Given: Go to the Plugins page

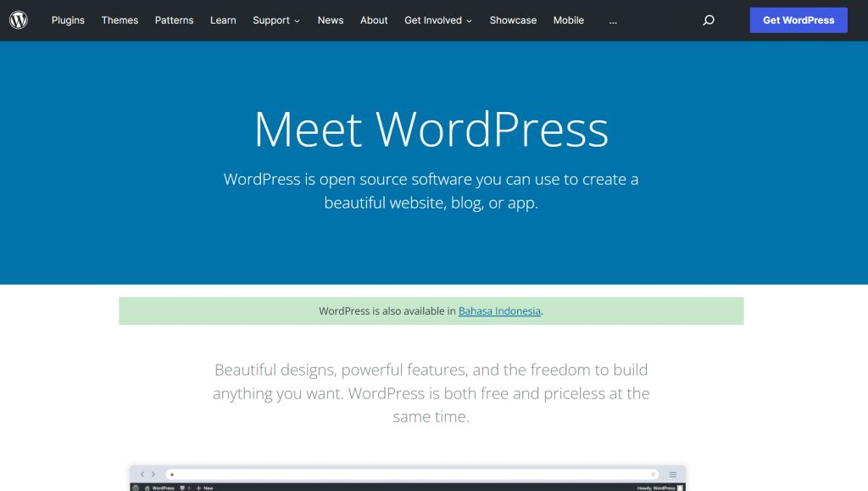Looking at the screenshot, I should pos(68,20).
